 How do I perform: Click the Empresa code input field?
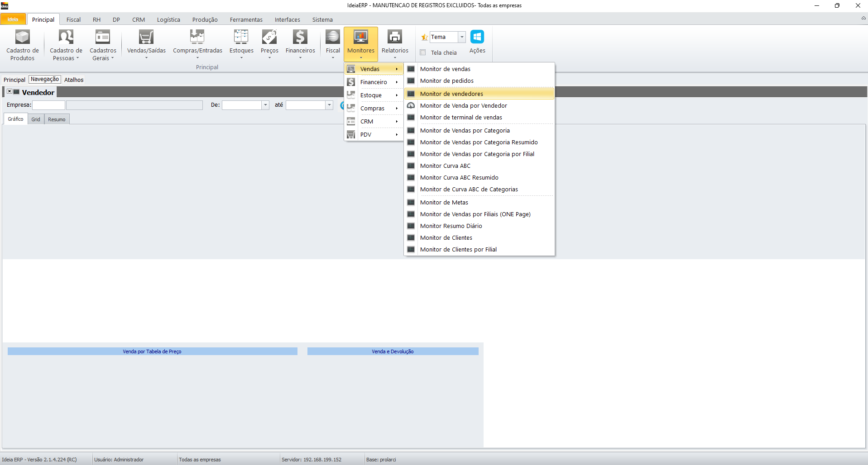(x=48, y=105)
